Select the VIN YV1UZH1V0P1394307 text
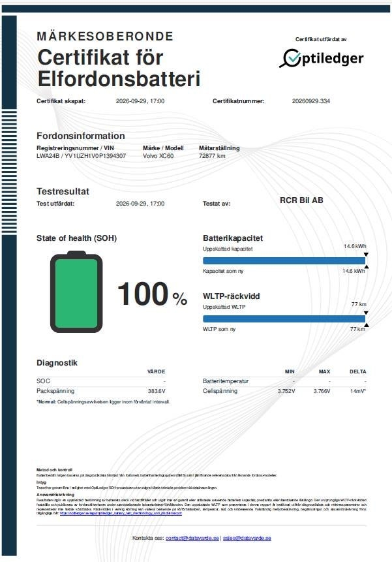The height and width of the screenshot is (562, 392). point(95,156)
